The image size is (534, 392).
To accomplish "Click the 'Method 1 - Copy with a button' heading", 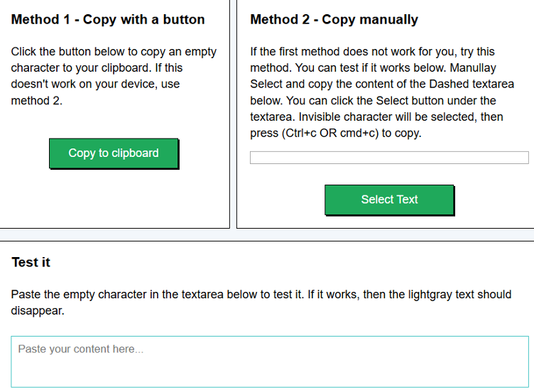I will click(108, 19).
